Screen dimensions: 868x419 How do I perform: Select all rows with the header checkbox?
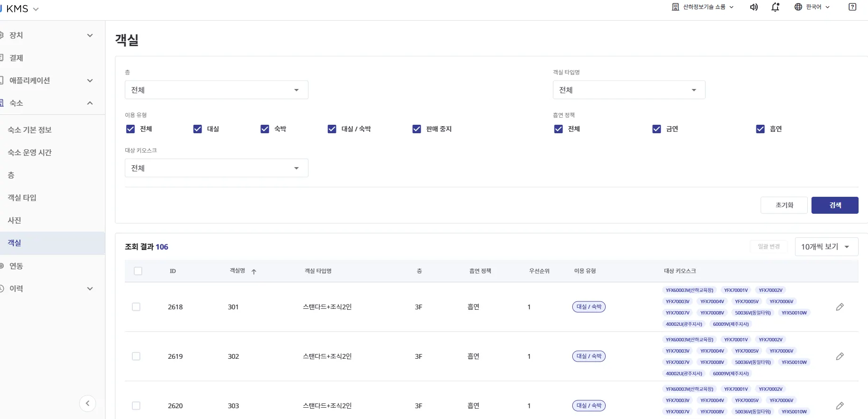(138, 271)
